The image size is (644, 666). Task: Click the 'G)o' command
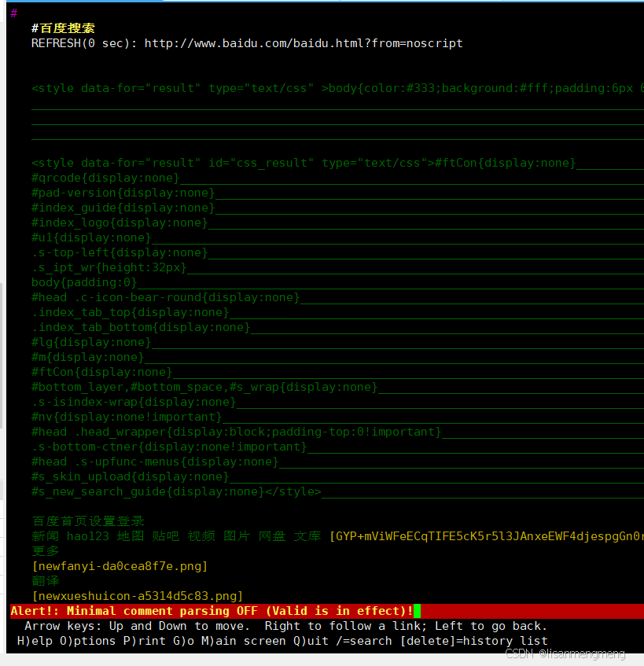(183, 641)
